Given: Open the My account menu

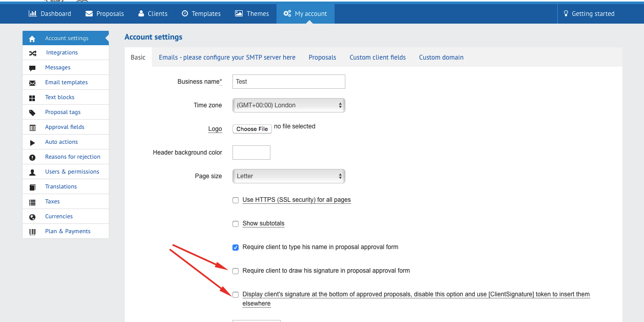Looking at the screenshot, I should 305,14.
